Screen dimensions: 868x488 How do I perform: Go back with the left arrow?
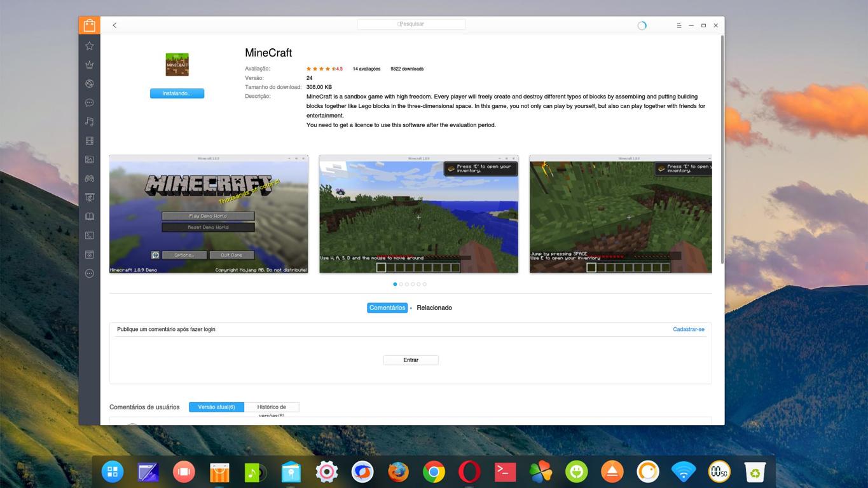(114, 25)
